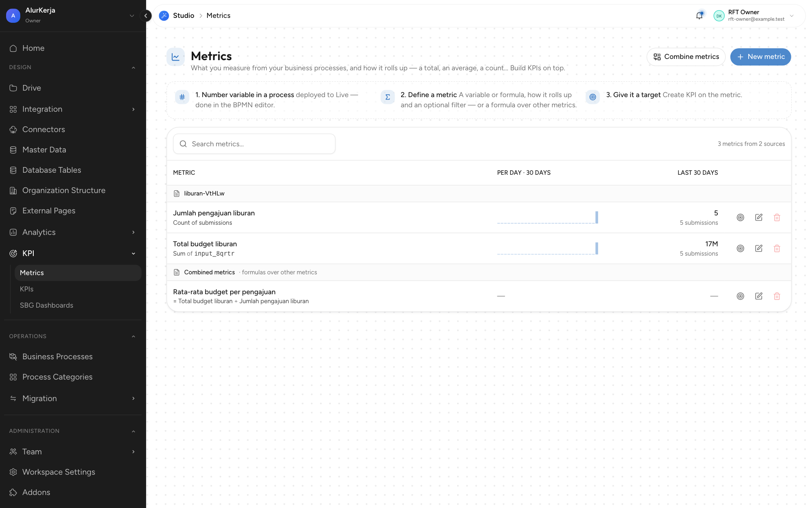
Task: Collapse the ADMINISTRATION section
Action: click(134, 431)
